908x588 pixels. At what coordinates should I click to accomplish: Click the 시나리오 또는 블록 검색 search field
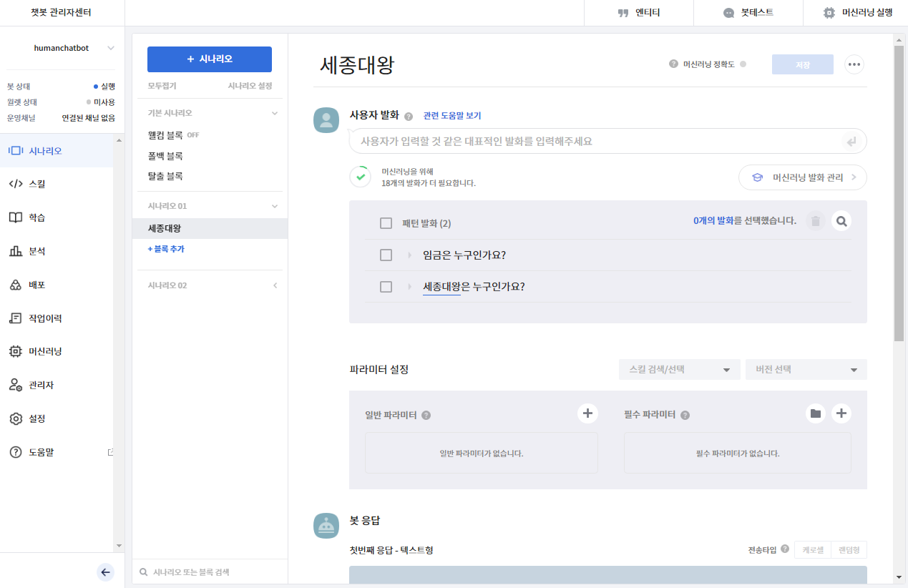pyautogui.click(x=210, y=572)
